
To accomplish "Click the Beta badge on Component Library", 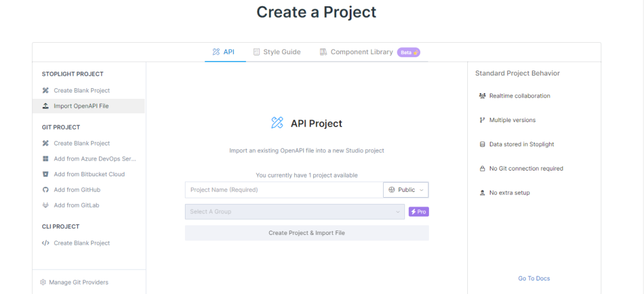I will (x=408, y=52).
